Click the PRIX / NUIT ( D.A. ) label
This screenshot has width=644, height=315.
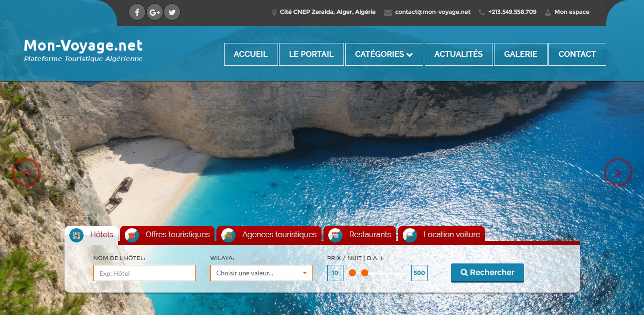355,258
